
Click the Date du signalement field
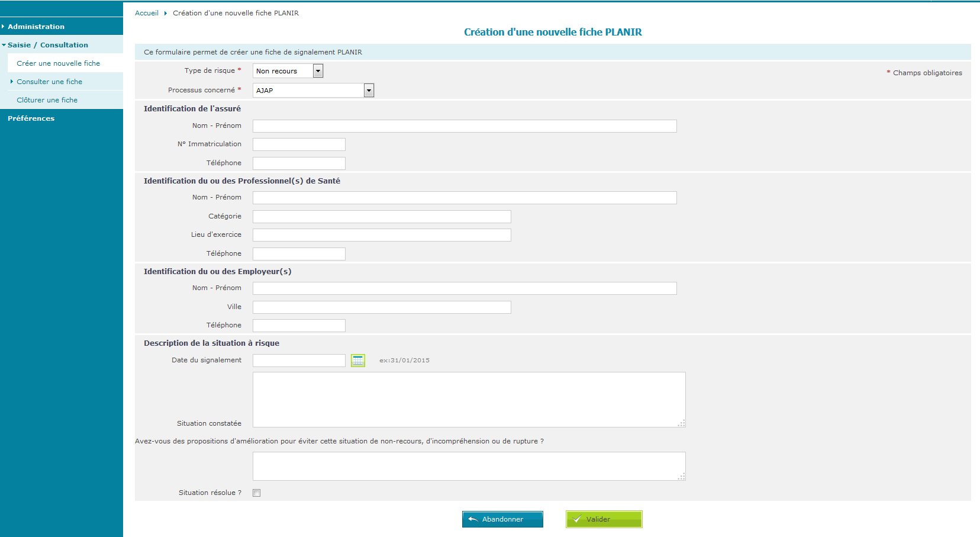(299, 361)
